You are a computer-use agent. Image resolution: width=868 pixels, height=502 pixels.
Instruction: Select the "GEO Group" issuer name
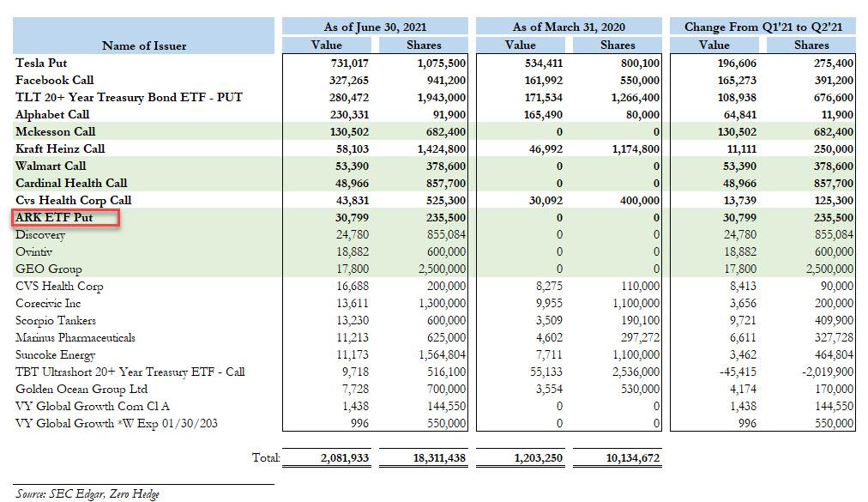49,269
